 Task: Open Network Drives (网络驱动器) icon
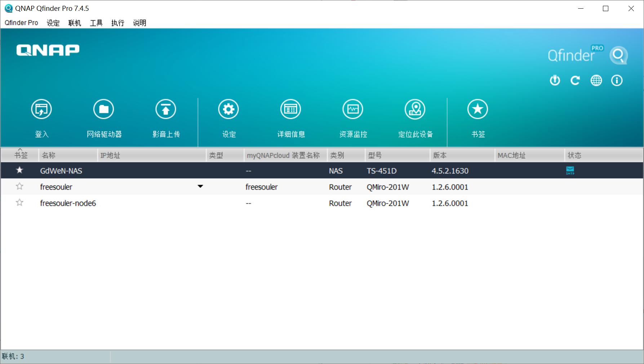(104, 109)
